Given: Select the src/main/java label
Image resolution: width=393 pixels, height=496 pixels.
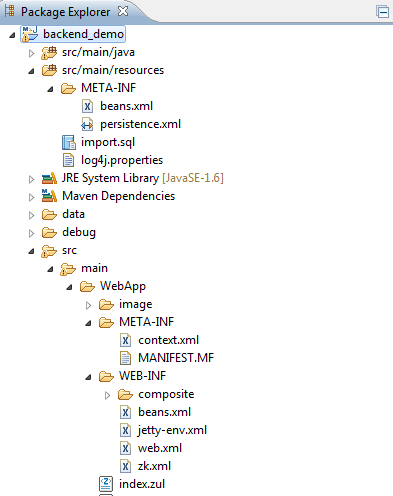Looking at the screenshot, I should click(98, 52).
